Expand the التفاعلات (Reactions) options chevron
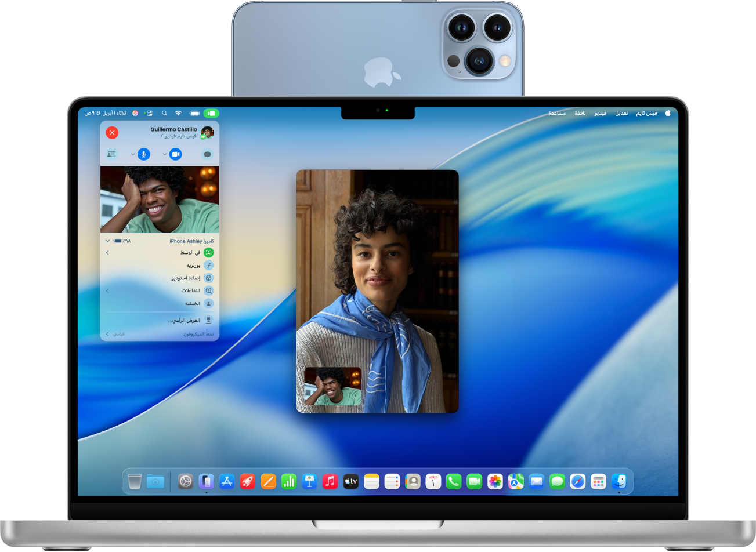 coord(107,291)
